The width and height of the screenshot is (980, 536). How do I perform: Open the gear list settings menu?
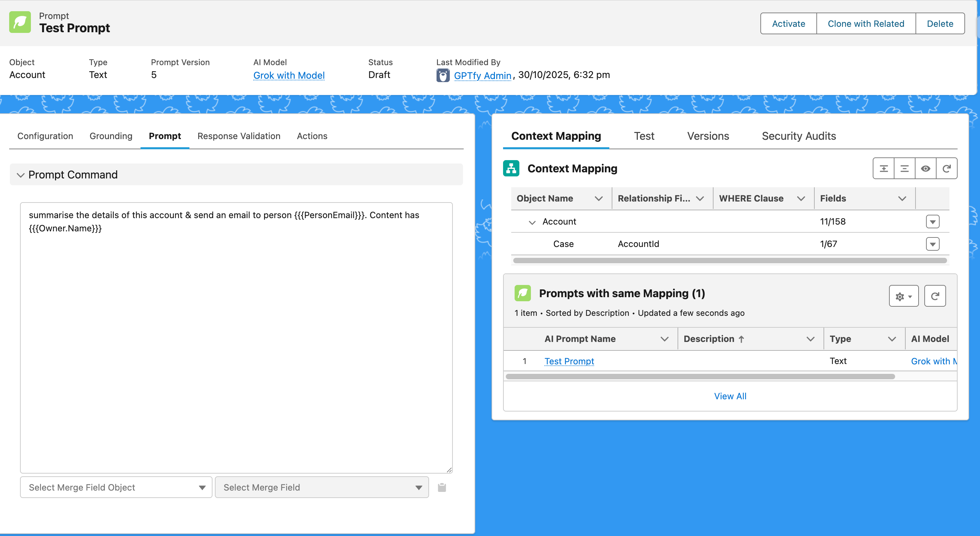(x=904, y=296)
